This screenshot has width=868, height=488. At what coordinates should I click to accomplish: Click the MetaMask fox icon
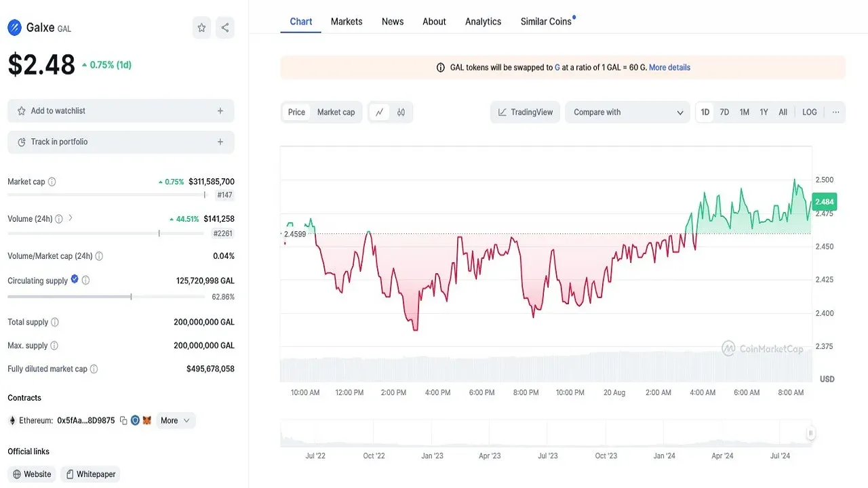pyautogui.click(x=146, y=421)
